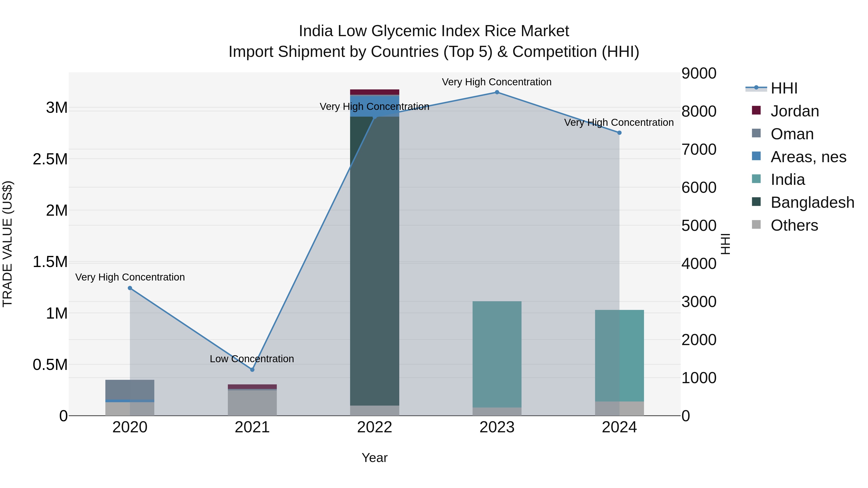Select the 2022 HHI data point
The height and width of the screenshot is (488, 868).
[375, 117]
